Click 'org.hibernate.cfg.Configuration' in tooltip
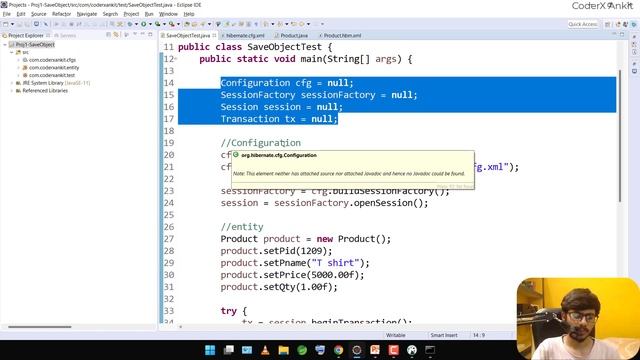The width and height of the screenshot is (640, 360). click(x=279, y=155)
